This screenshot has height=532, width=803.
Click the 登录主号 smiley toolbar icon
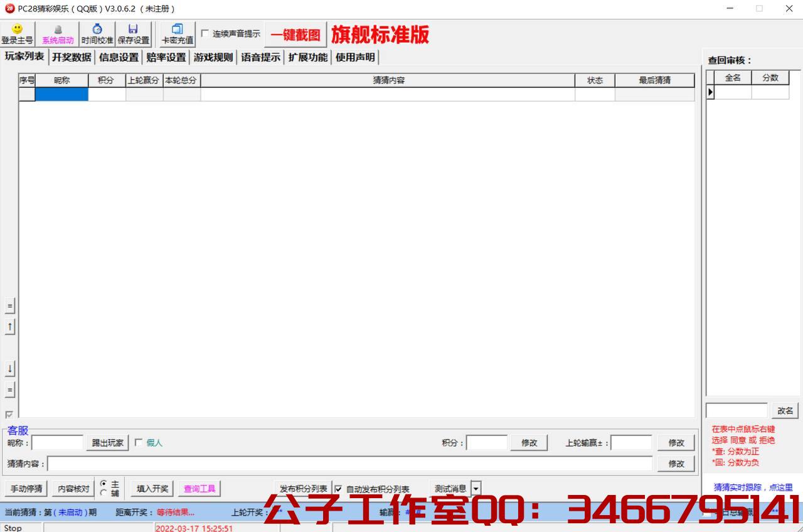pyautogui.click(x=17, y=34)
